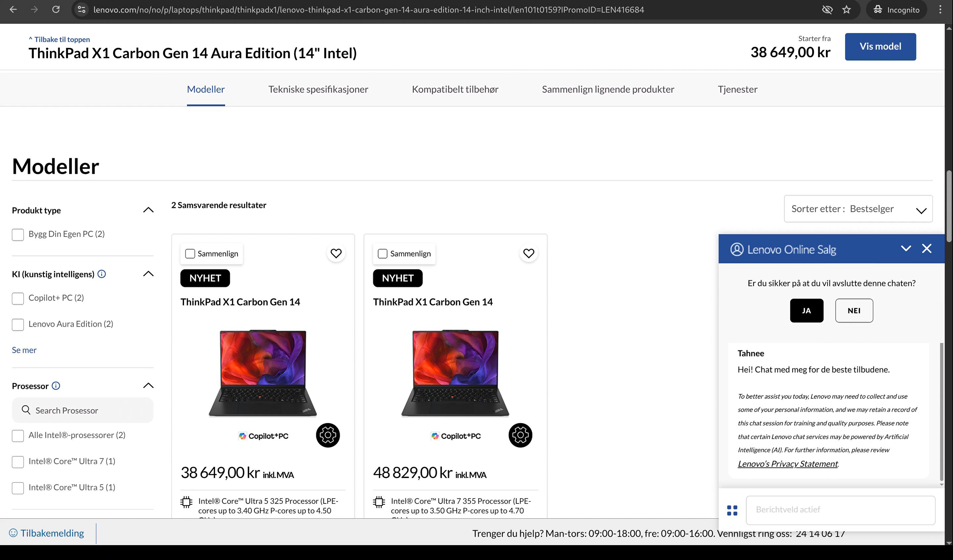The width and height of the screenshot is (953, 560).
Task: Minimize Lenovo Online Salg chat chevron
Action: [906, 249]
